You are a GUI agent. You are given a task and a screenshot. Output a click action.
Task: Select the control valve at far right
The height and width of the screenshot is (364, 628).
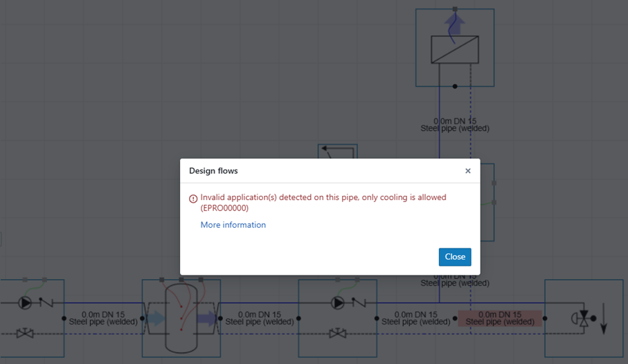coord(583,319)
